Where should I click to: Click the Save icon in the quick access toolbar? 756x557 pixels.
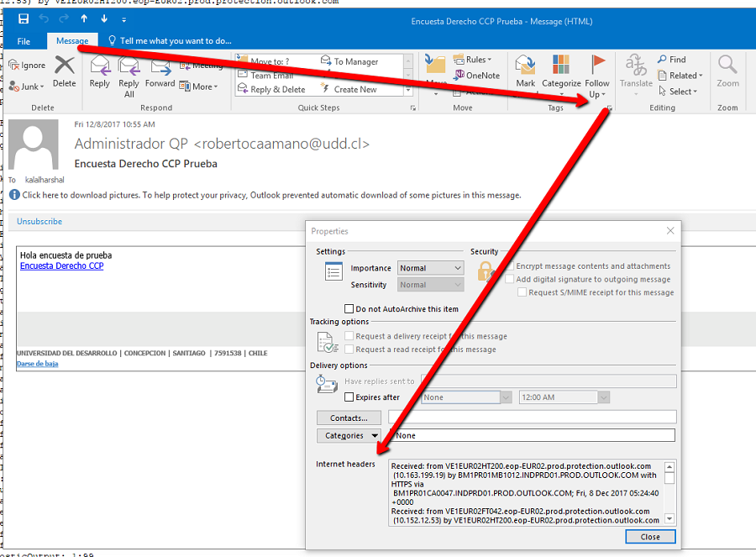point(24,18)
